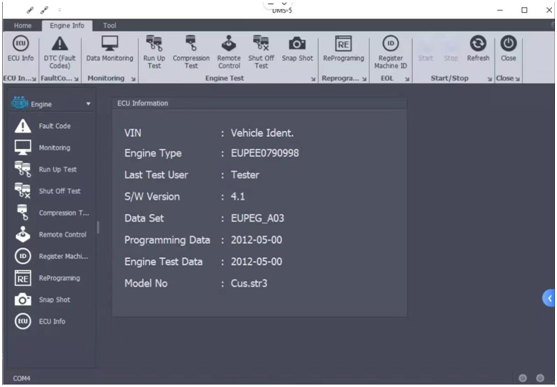Expand the Engine dropdown in sidebar
The height and width of the screenshot is (387, 557).
(88, 104)
